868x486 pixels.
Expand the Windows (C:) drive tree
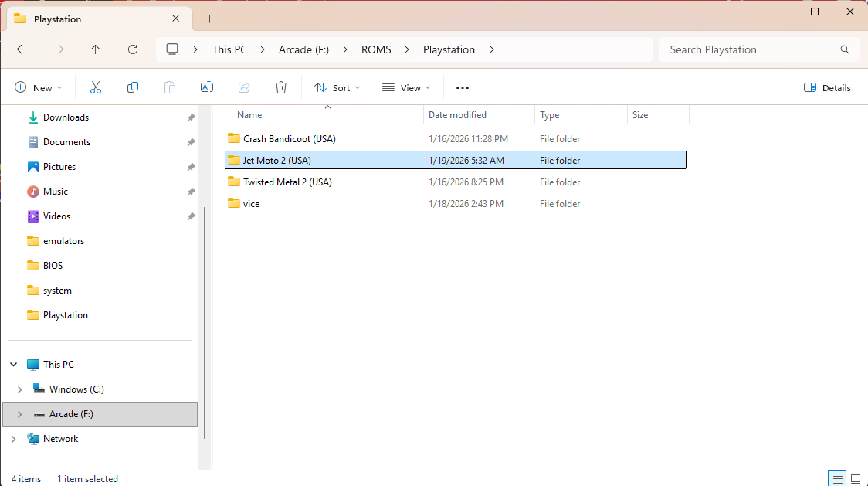[20, 389]
